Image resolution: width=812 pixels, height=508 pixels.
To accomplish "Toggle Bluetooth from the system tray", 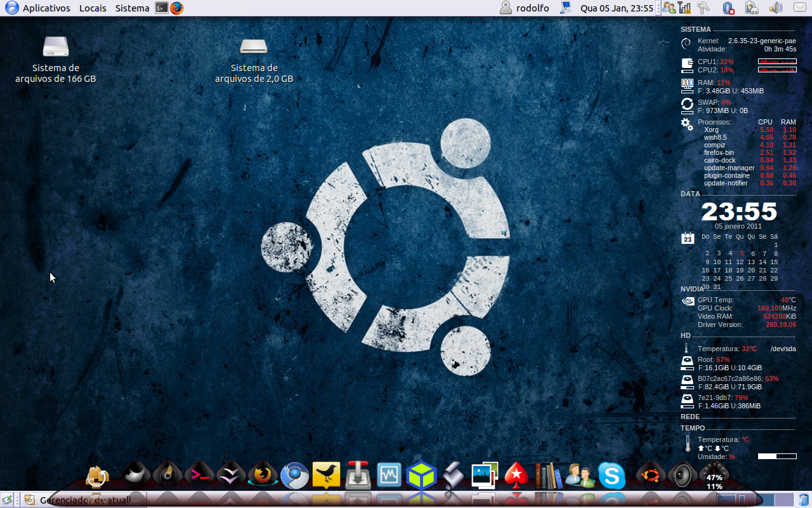I will (x=728, y=8).
